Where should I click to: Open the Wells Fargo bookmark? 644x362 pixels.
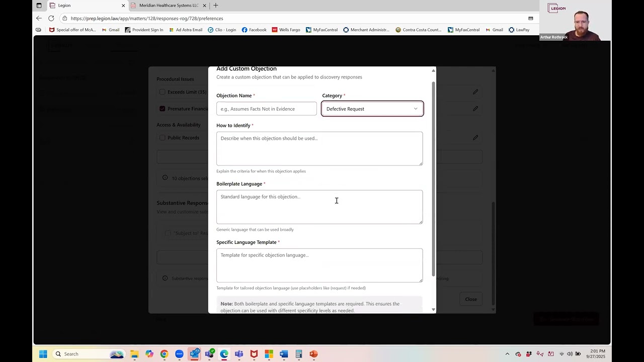point(286,30)
